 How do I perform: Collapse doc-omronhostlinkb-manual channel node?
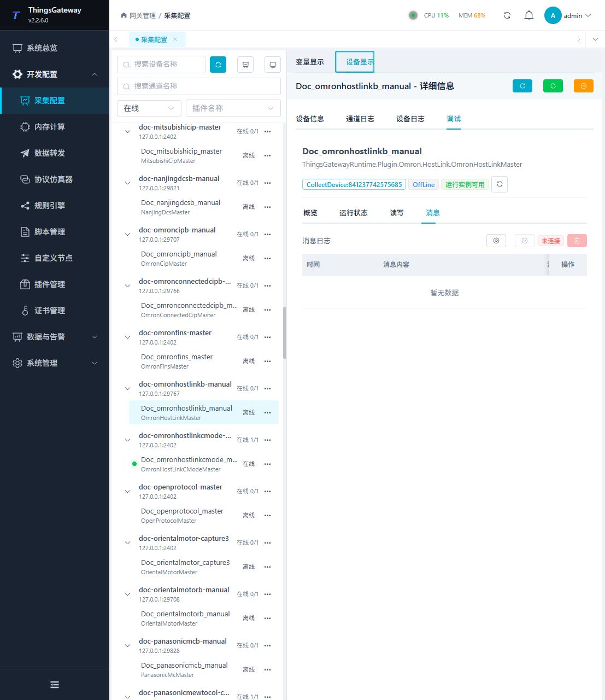pos(127,388)
